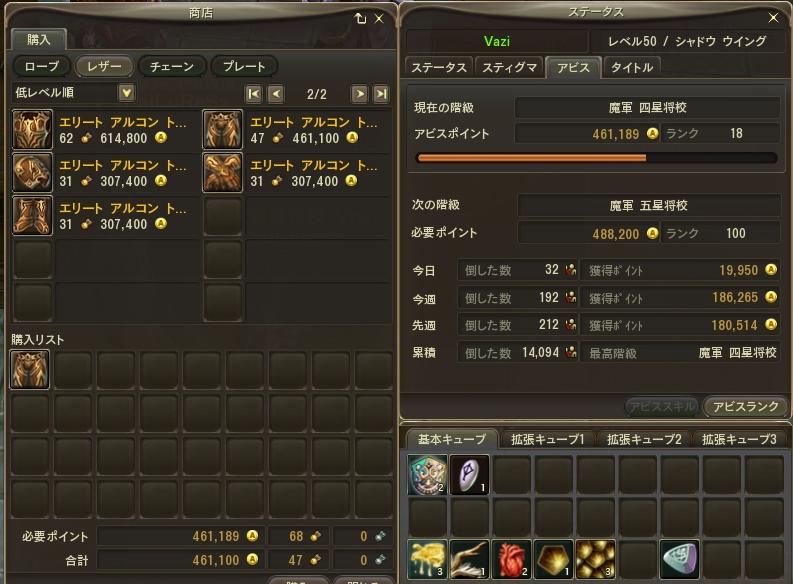The image size is (793, 584).
Task: Click the shop window refresh arrow icon
Action: (x=360, y=19)
